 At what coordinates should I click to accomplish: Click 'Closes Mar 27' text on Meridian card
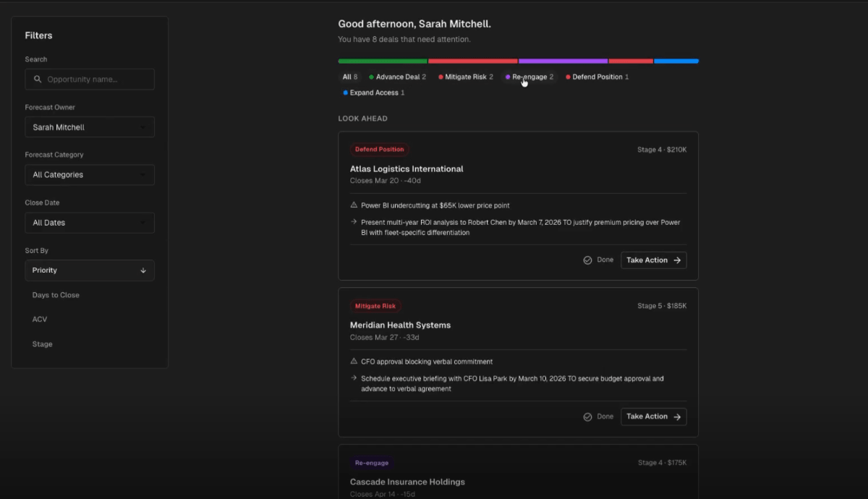(x=374, y=337)
